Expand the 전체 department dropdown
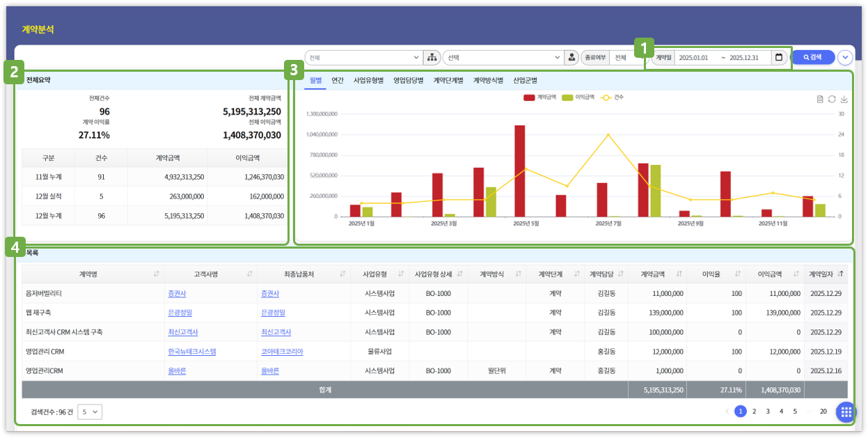Screen dimensions: 868x438 click(363, 57)
